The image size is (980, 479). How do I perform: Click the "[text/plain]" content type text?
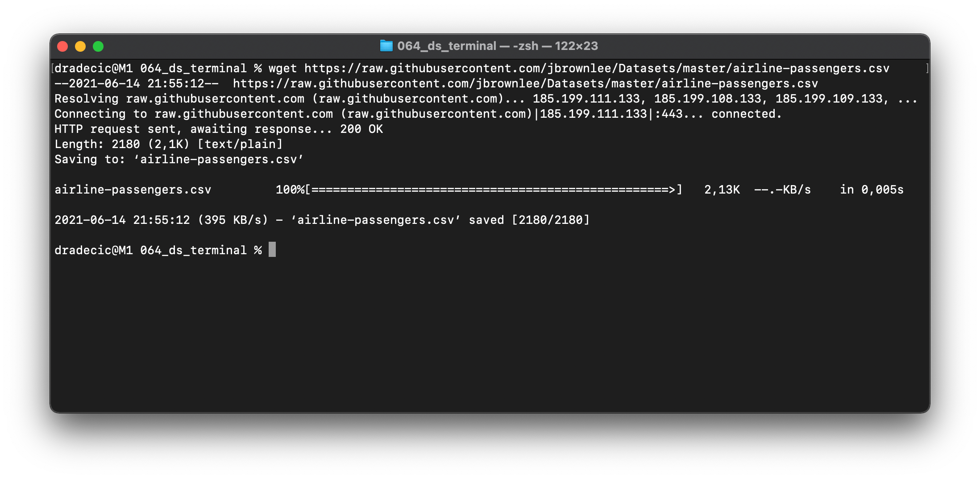[x=240, y=145]
